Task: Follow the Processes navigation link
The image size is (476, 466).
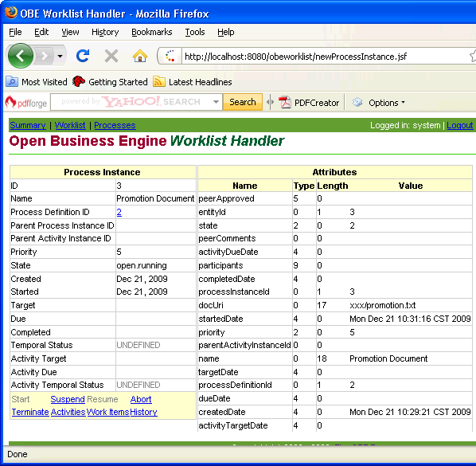Action: pos(115,125)
